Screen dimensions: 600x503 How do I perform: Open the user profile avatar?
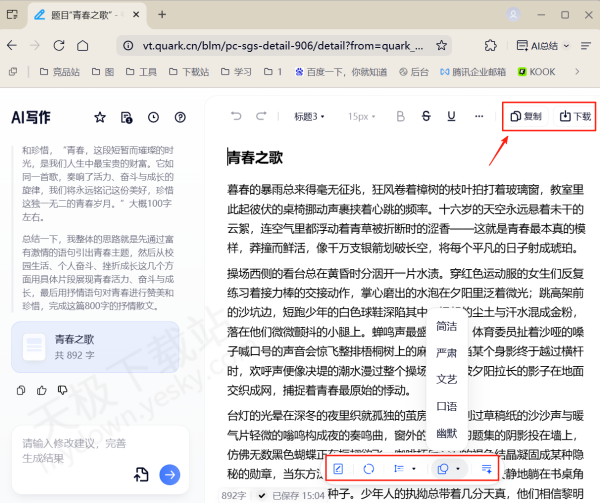point(513,15)
